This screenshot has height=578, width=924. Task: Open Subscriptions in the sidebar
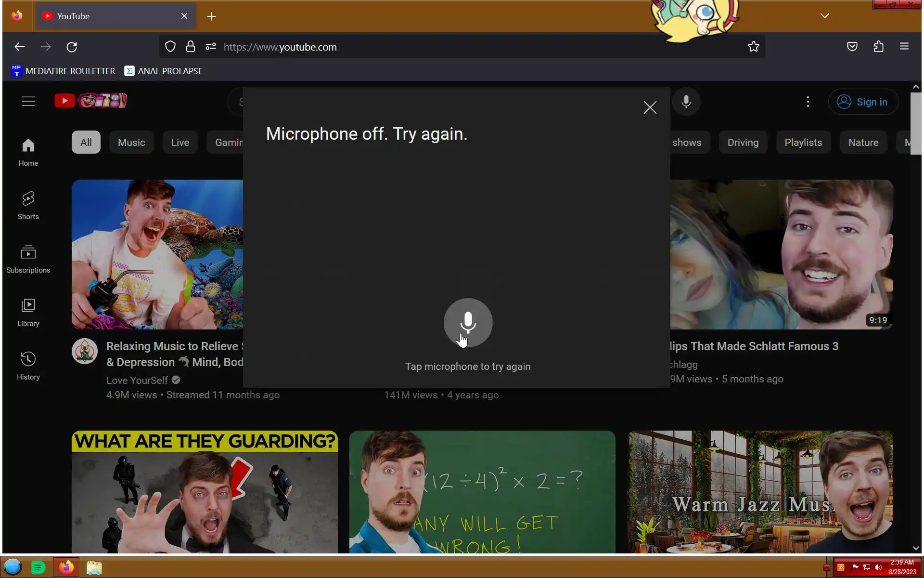[28, 259]
